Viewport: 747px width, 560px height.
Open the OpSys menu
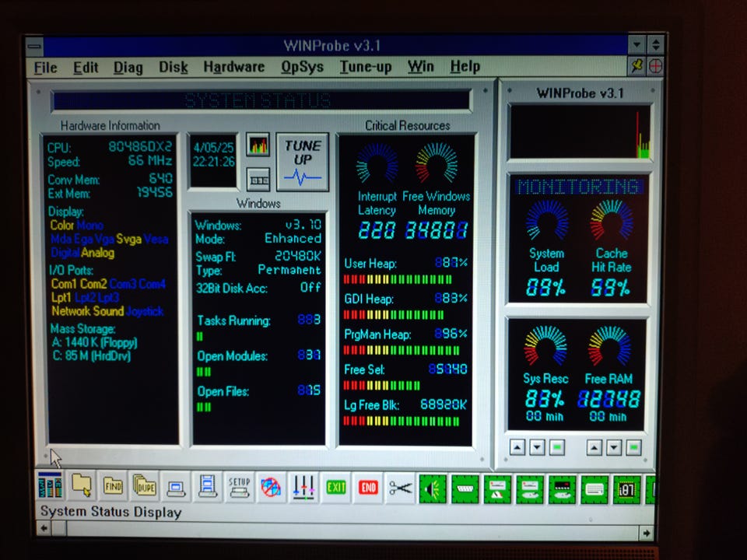point(302,67)
